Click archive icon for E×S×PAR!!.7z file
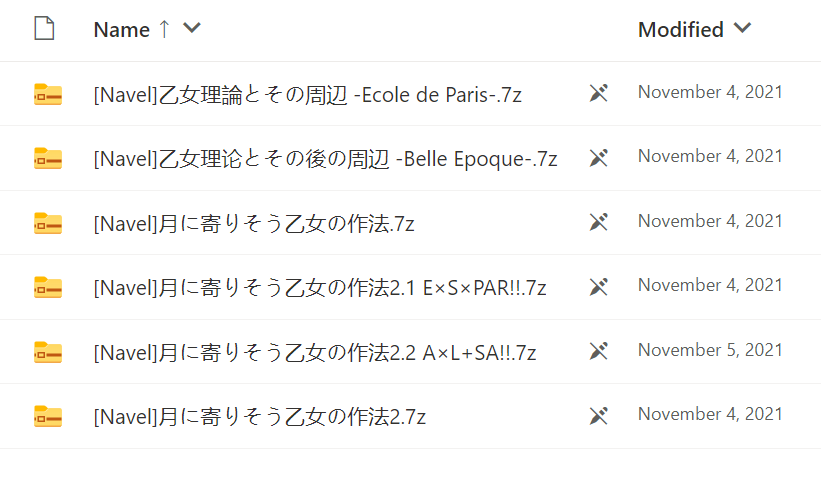 [48, 287]
